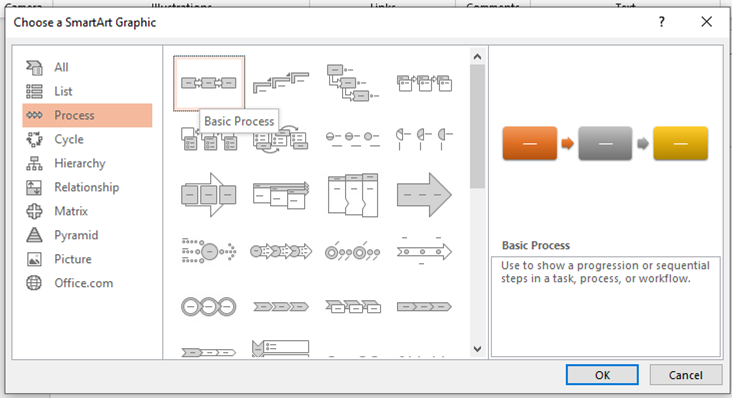This screenshot has height=398, width=732.
Task: Click the "Choose a SmartArt Graphic" title
Action: 84,22
